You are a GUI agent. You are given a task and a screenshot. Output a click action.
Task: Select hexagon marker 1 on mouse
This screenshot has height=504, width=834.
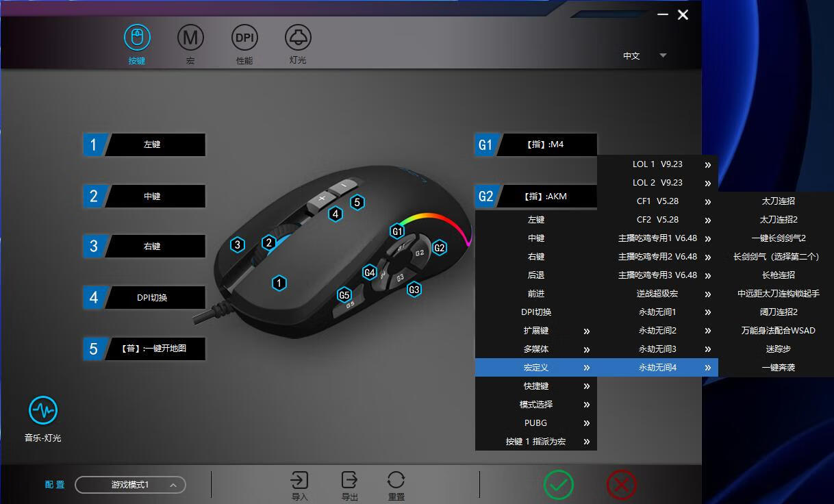pos(278,283)
